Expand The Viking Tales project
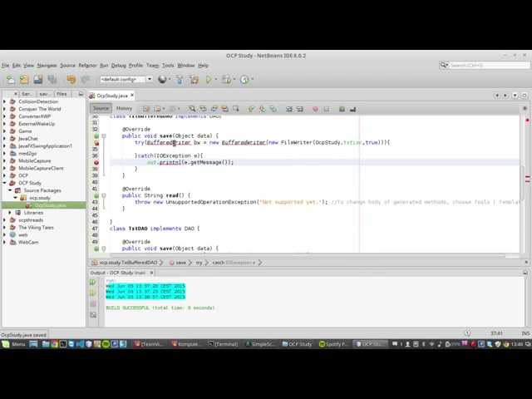This screenshot has height=399, width=532. point(4,227)
